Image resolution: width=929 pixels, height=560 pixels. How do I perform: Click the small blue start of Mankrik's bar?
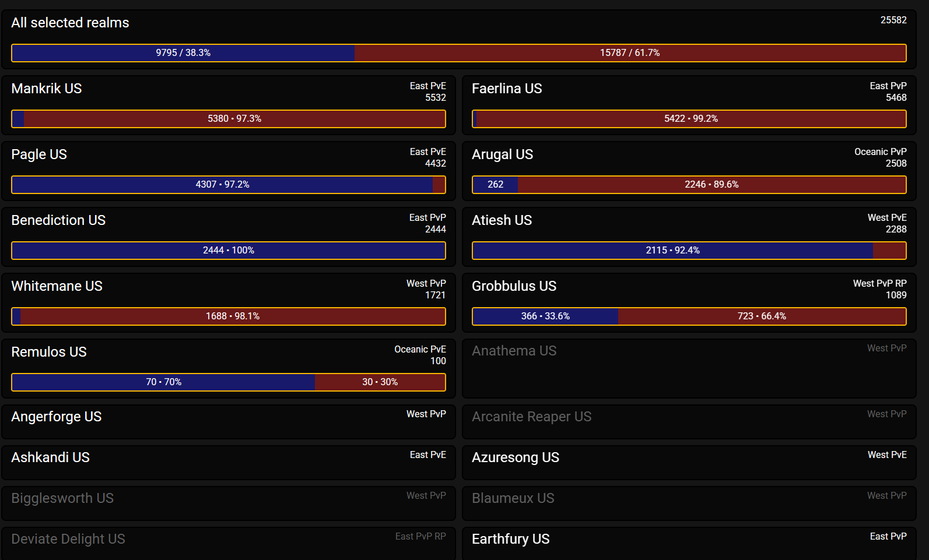pos(18,119)
